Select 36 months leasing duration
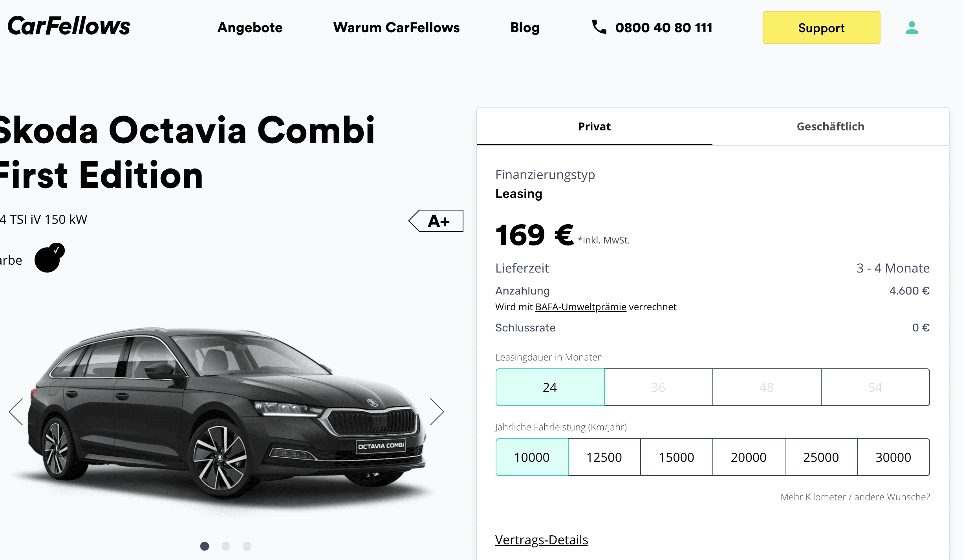This screenshot has height=560, width=963. 658,387
